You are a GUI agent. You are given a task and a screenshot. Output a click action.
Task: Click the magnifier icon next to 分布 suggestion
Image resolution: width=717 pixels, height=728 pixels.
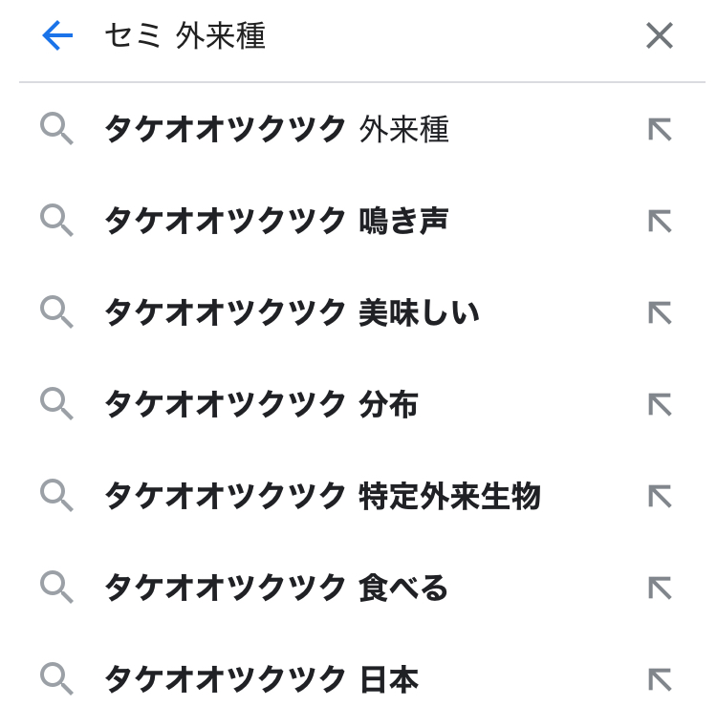point(56,404)
